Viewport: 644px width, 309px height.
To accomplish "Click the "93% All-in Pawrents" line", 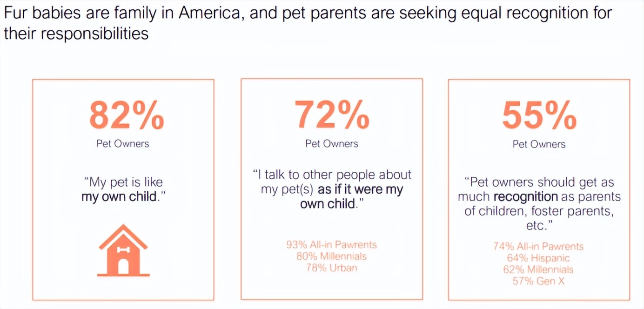I will pos(331,244).
